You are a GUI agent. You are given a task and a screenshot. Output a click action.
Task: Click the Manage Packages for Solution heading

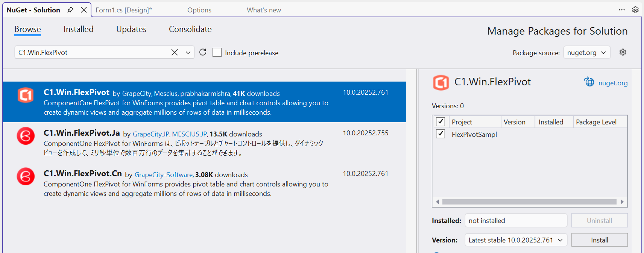[557, 31]
